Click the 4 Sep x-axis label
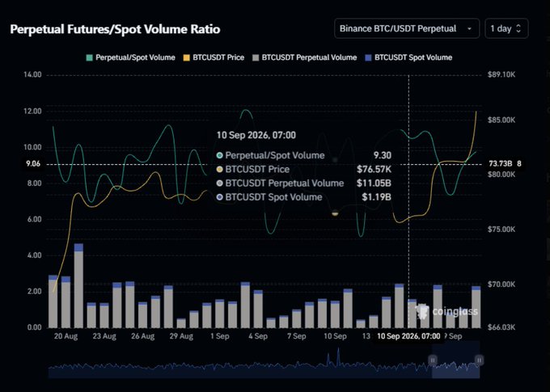Viewport: 550px width, 392px height. coord(258,336)
